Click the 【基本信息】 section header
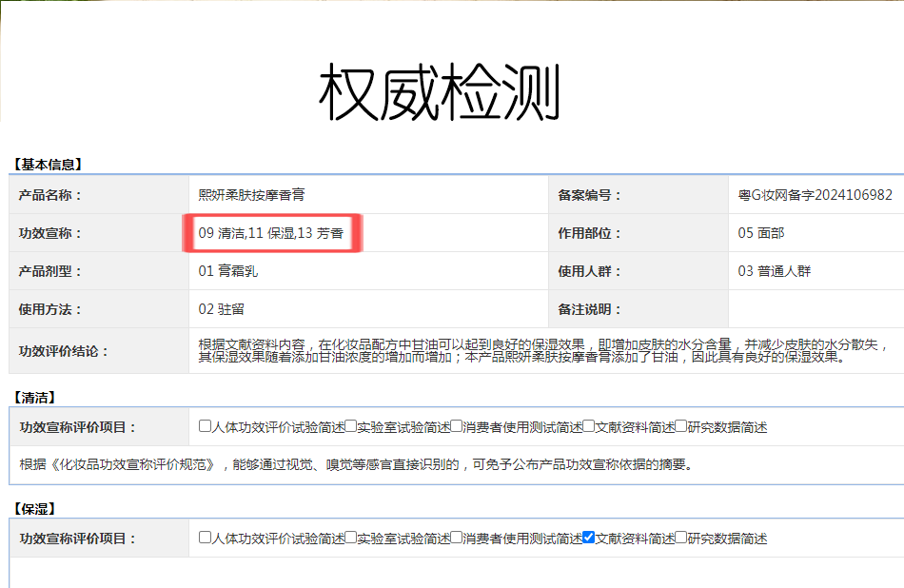This screenshot has width=904, height=588. 48,164
